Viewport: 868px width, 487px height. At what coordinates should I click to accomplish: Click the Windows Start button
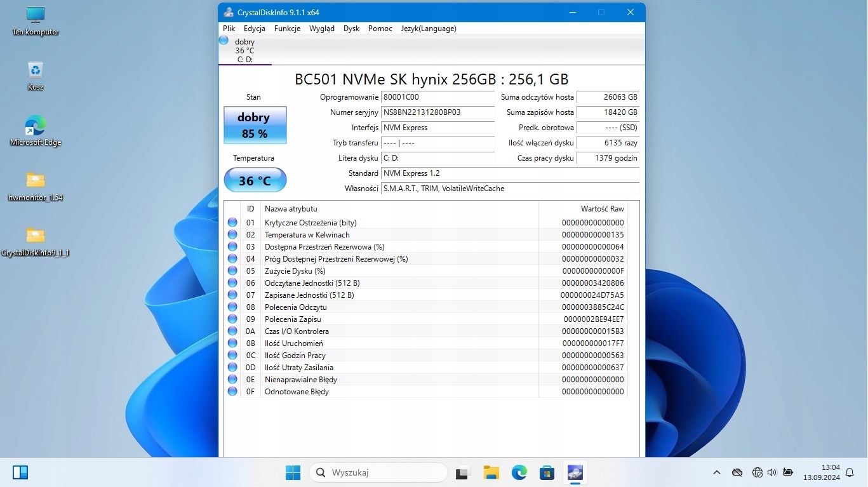click(293, 472)
